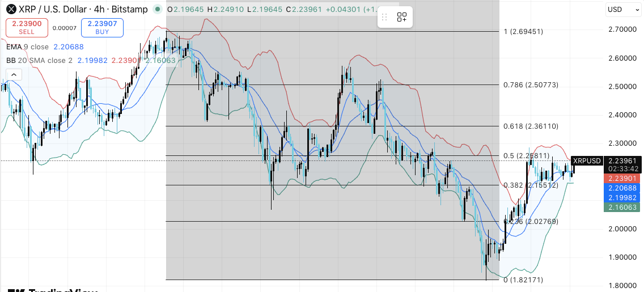Click the 2.23907 BUY button
The width and height of the screenshot is (644, 292).
(x=102, y=28)
